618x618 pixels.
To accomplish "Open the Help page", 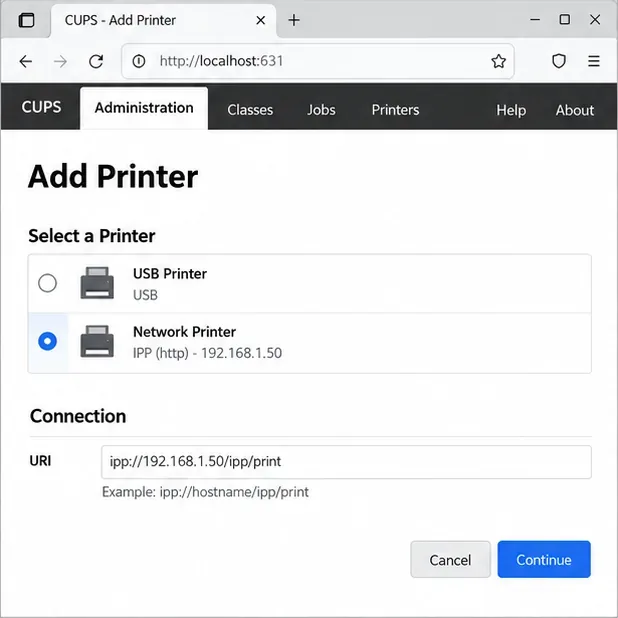I will 511,110.
